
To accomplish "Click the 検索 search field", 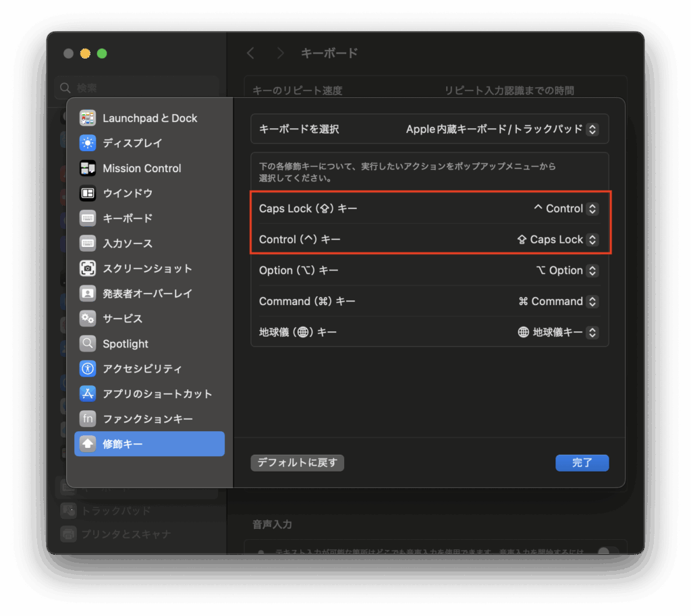I will (135, 88).
